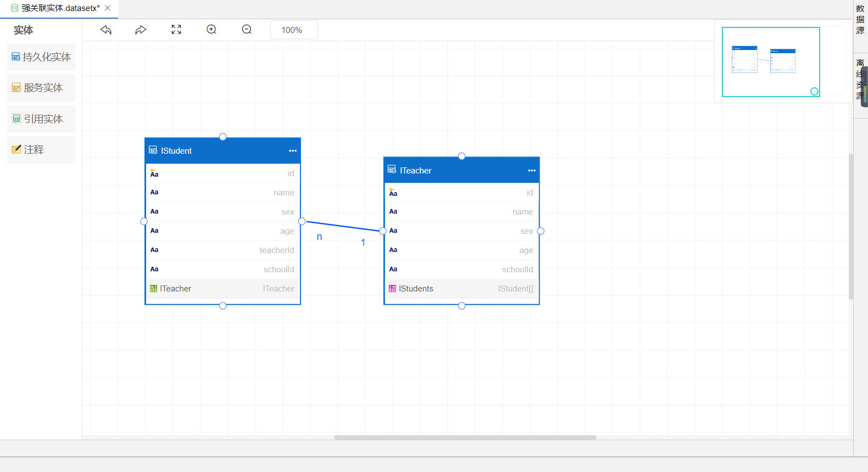Click the ITeacher relation row in IStudent
868x472 pixels.
(222, 289)
